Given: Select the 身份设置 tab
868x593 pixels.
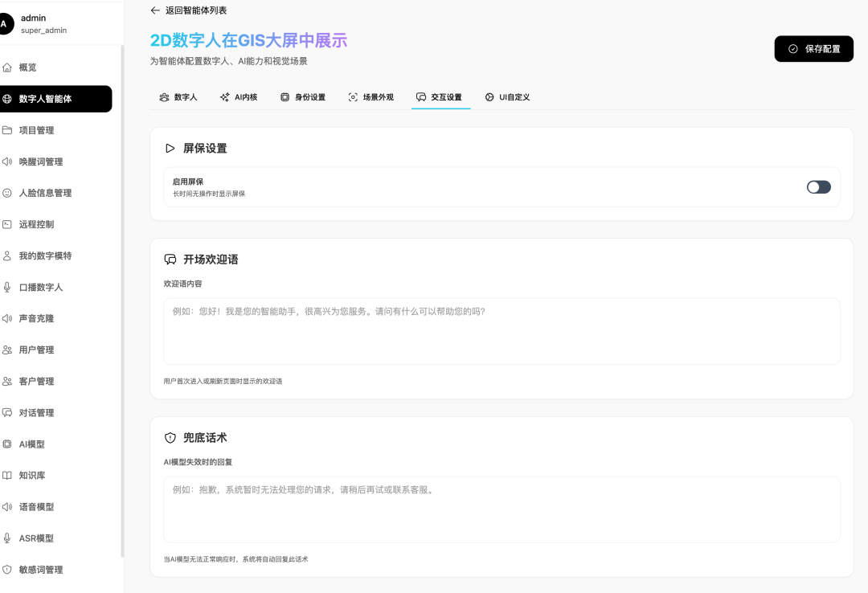Looking at the screenshot, I should pos(303,97).
